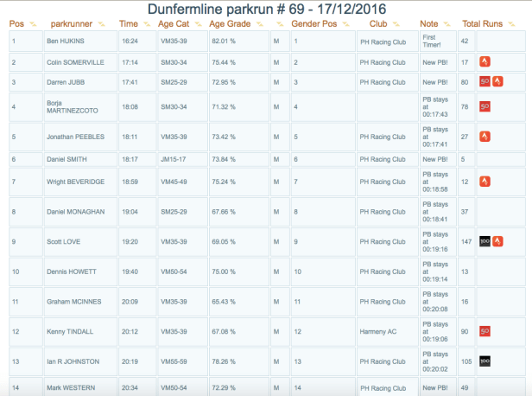532x396 pixels.
Task: Open runner Wright BEVERIDGE
Action: (76, 182)
